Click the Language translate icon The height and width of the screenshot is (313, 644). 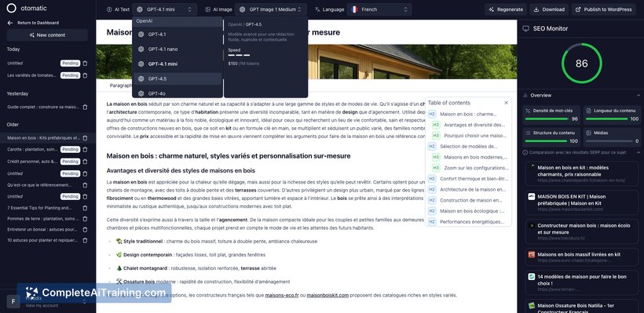317,9
